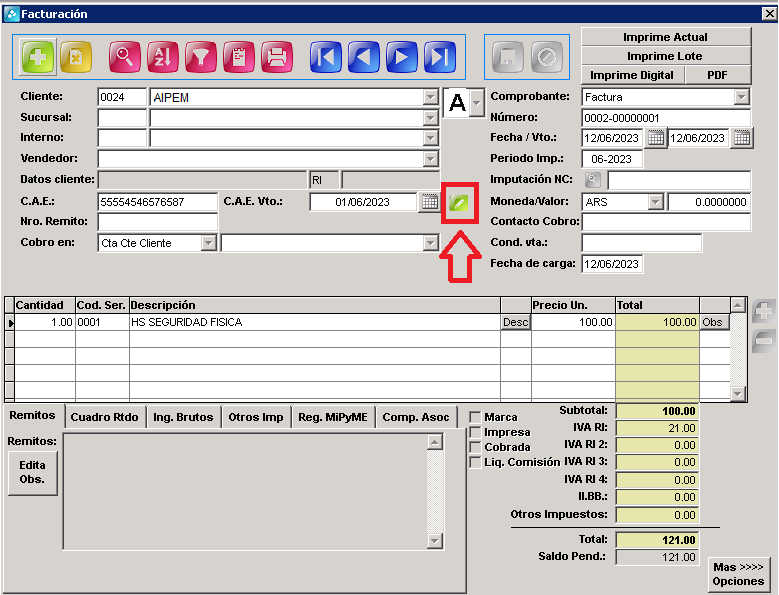Switch to the Cuadro Rtdo tab
The width and height of the screenshot is (779, 595).
104,417
